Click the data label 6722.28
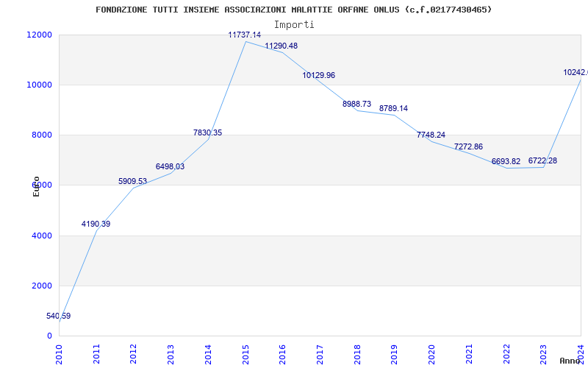Image resolution: width=588 pixels, height=368 pixels. [542, 160]
